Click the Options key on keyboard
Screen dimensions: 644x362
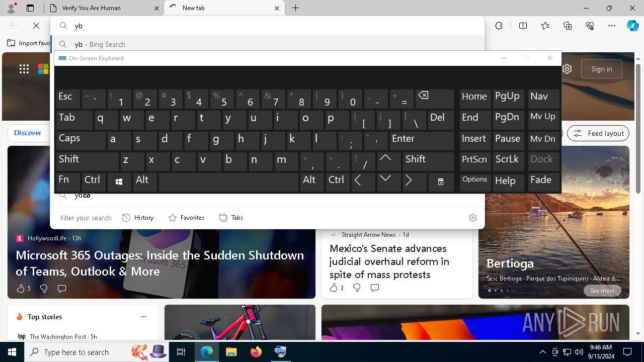coord(474,182)
